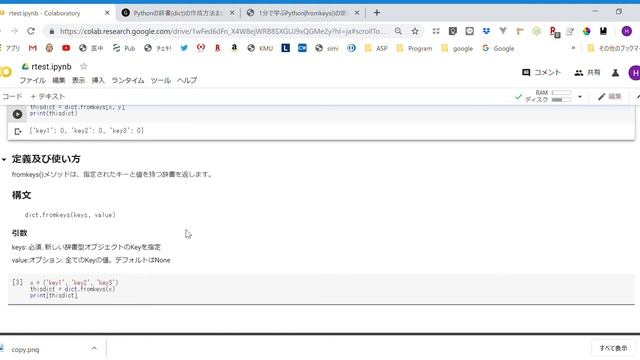Screen dimensions: 640x360
Task: Collapse the 定義及び使い方 section
Action: pos(4,160)
